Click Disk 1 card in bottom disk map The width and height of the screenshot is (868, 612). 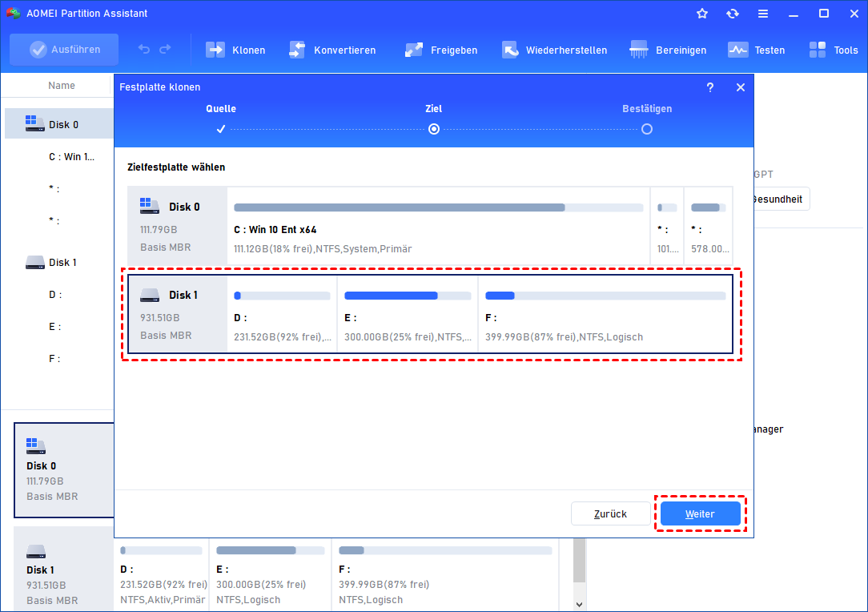pos(64,570)
